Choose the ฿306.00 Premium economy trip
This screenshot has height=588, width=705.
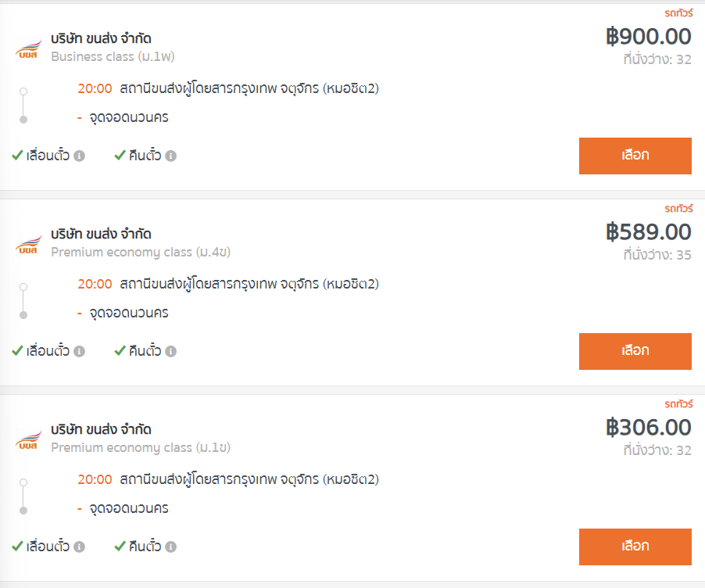[x=635, y=547]
